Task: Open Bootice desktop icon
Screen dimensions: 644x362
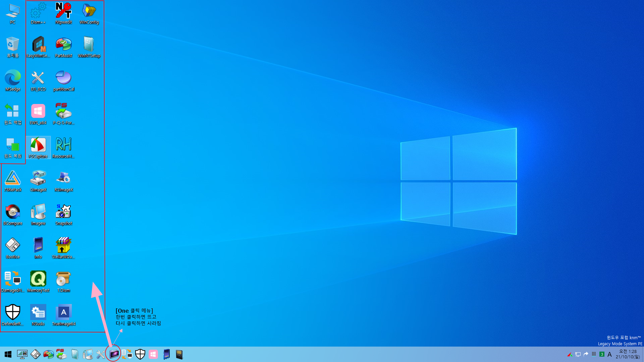Action: coord(13,248)
